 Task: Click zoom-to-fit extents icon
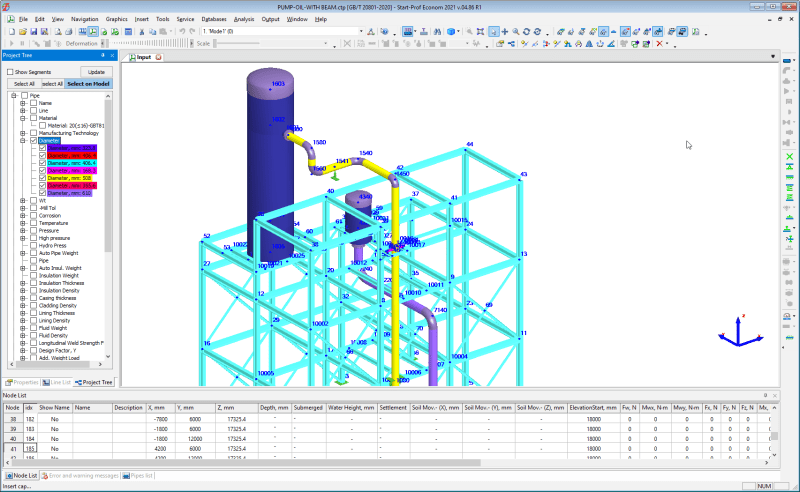pos(480,32)
